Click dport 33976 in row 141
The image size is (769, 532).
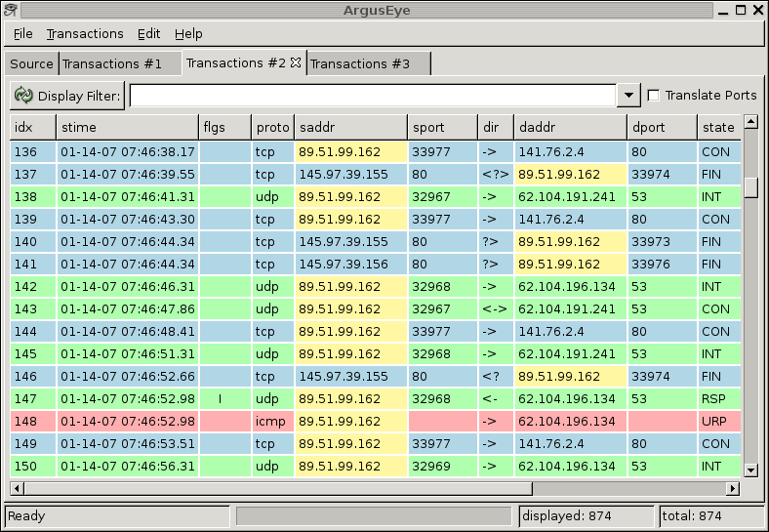click(x=663, y=265)
